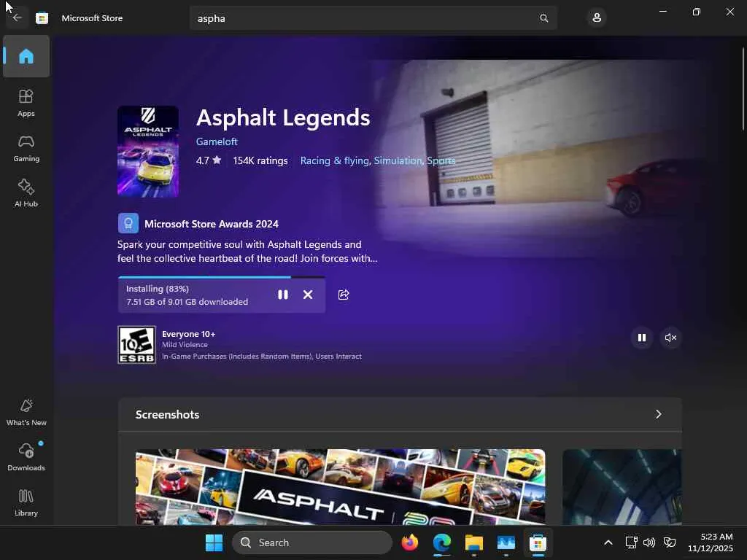The width and height of the screenshot is (747, 560).
Task: Unmute the trailer video sound
Action: pyautogui.click(x=670, y=338)
